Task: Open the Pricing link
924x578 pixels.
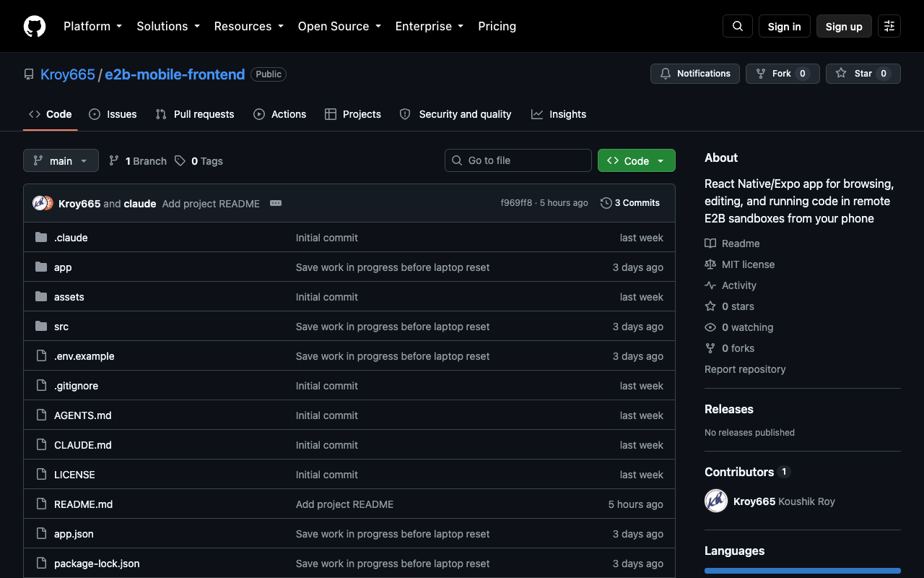Action: [x=497, y=26]
